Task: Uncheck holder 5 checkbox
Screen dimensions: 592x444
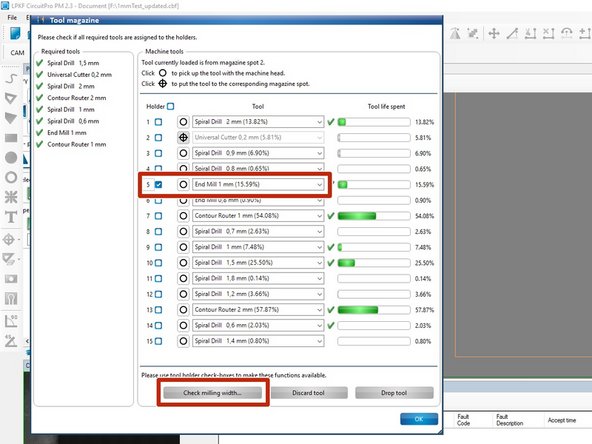Action: click(159, 185)
